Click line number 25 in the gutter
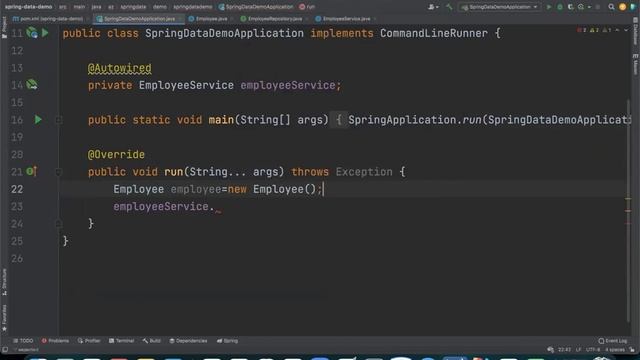 coord(17,241)
